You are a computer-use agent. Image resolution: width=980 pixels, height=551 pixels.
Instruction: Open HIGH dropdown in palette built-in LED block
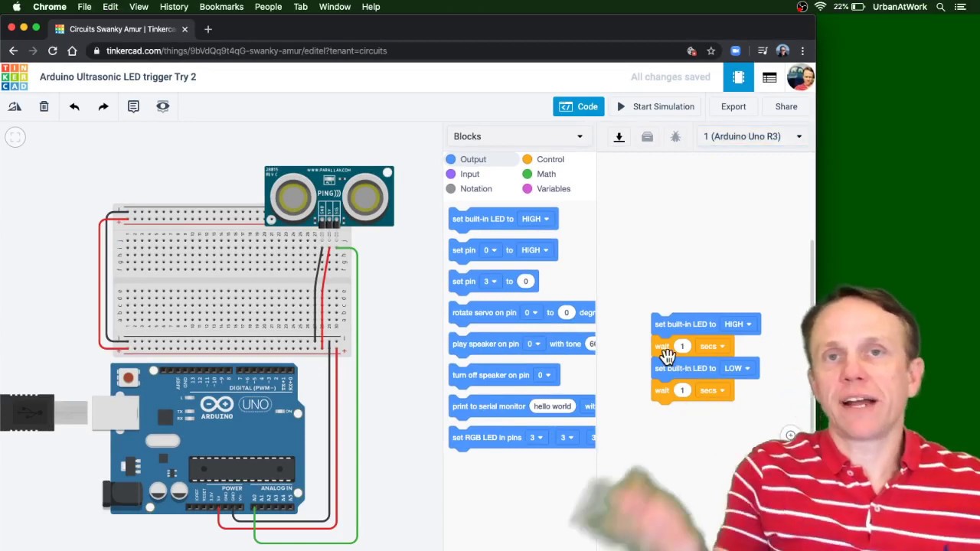pos(535,219)
